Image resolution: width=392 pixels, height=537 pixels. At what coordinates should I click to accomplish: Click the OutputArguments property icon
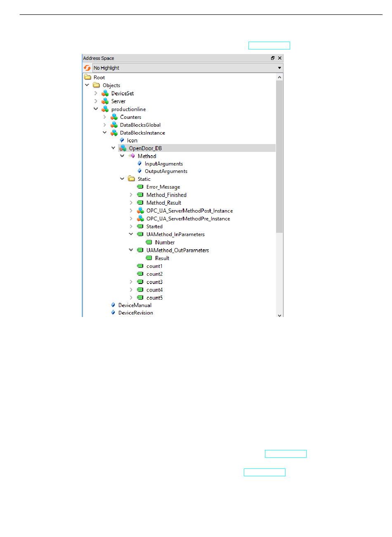point(139,171)
